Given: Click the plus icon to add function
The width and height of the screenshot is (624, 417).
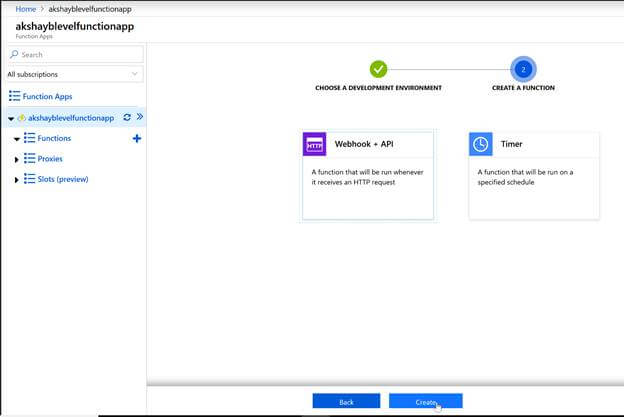Looking at the screenshot, I should 136,138.
